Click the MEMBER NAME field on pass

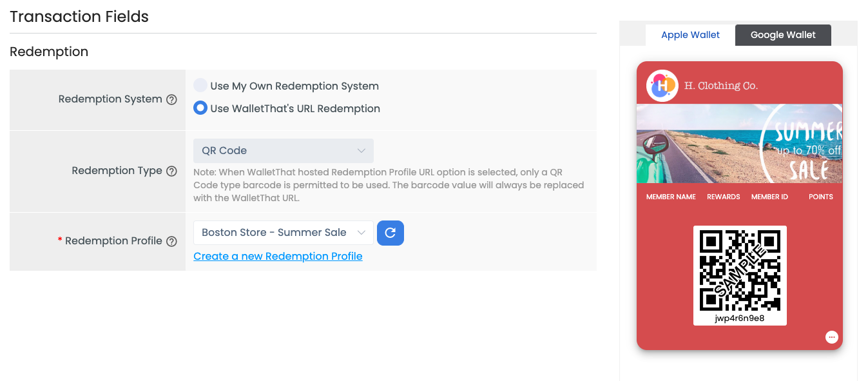(671, 197)
